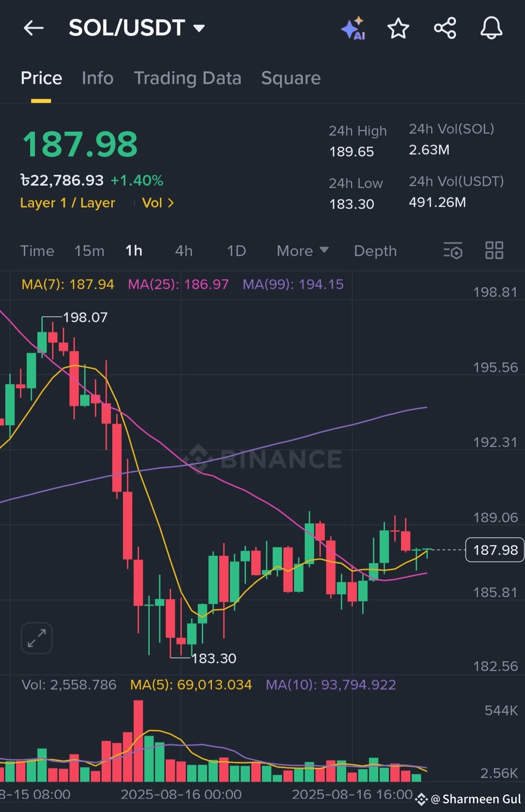Select the 15m timeframe
This screenshot has width=525, height=812.
pyautogui.click(x=89, y=251)
